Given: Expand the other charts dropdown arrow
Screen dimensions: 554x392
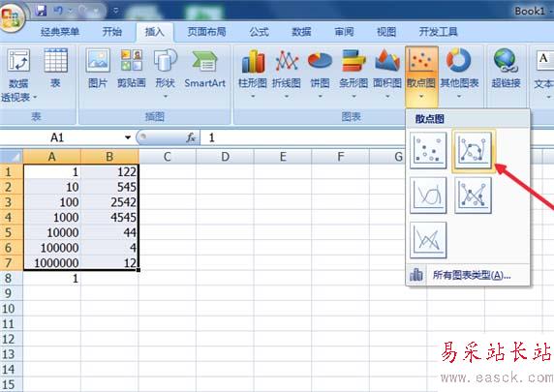Looking at the screenshot, I should pyautogui.click(x=459, y=96).
